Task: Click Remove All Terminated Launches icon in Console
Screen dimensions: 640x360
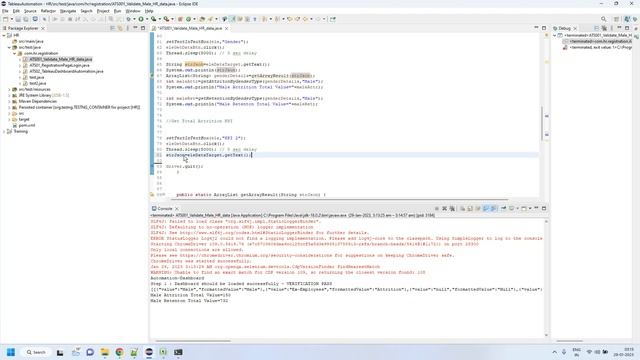Action: tap(452, 209)
